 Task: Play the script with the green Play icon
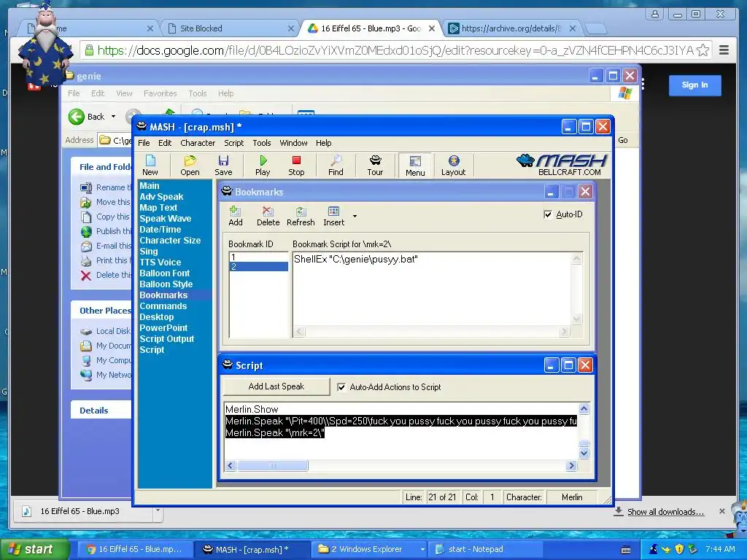(x=263, y=166)
